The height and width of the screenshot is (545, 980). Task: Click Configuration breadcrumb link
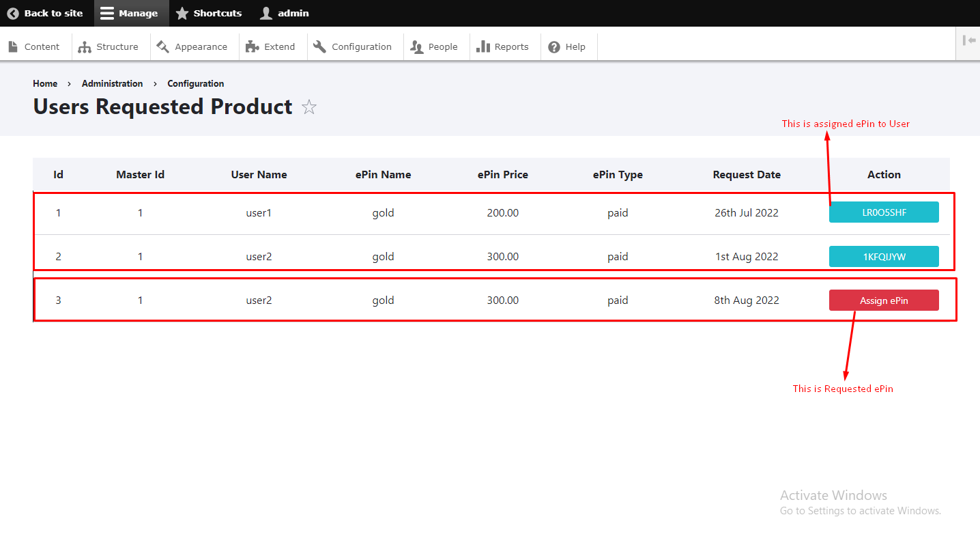coord(195,83)
